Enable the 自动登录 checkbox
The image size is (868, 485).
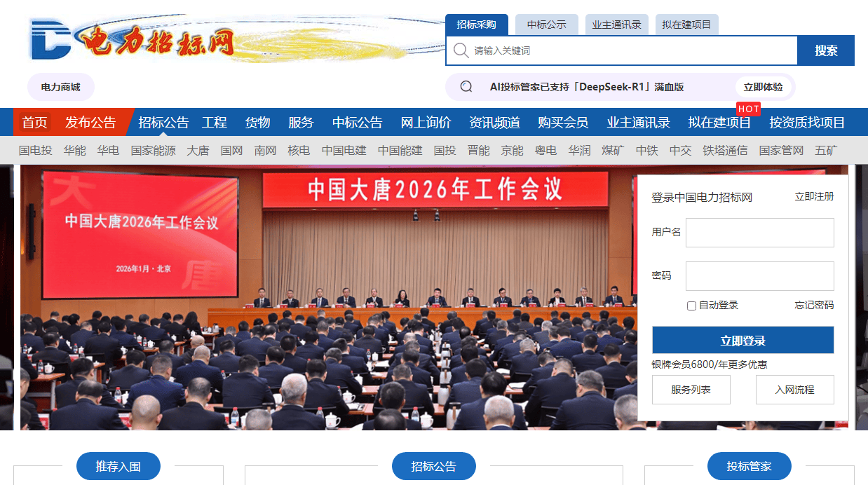coord(691,306)
